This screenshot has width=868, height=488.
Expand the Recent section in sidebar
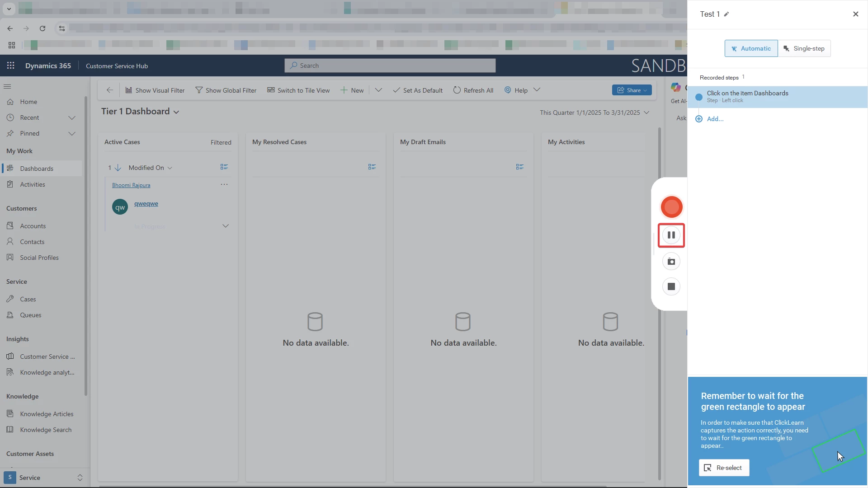pyautogui.click(x=71, y=117)
